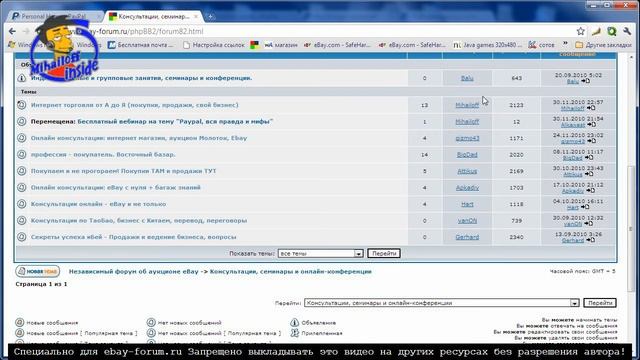Click the topic icon beside Интернет торговля от А до Я
Viewport: 640px width, 360px height.
[x=22, y=105]
